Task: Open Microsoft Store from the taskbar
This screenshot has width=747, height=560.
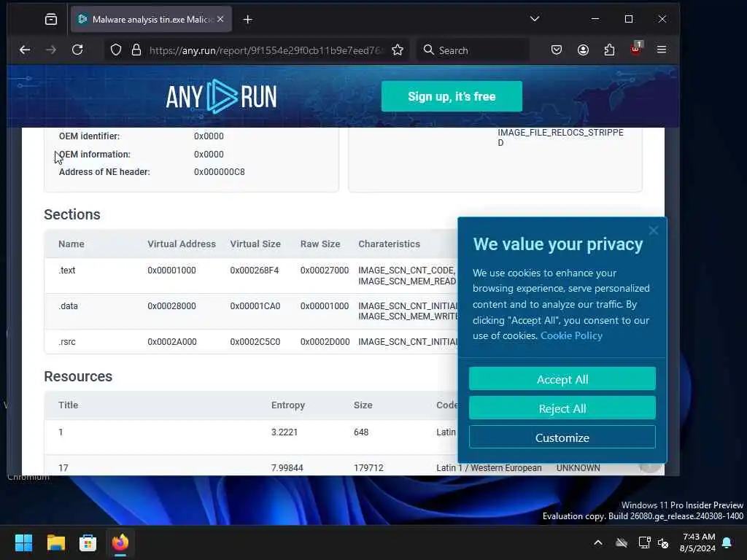Action: tap(88, 542)
